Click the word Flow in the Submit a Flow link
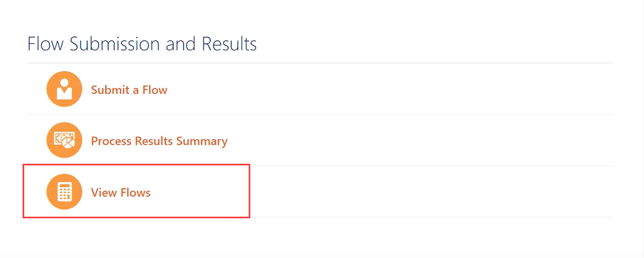This screenshot has width=644, height=258. point(155,89)
